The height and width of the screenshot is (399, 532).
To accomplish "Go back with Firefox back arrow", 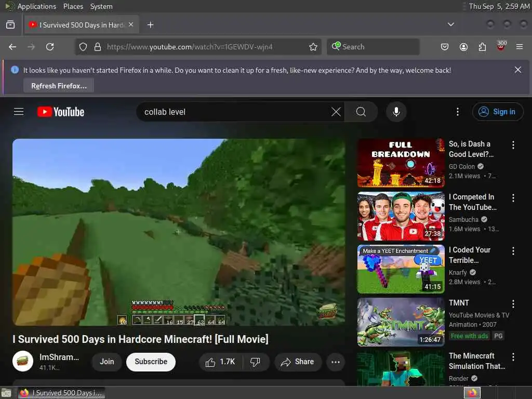I will (x=12, y=47).
